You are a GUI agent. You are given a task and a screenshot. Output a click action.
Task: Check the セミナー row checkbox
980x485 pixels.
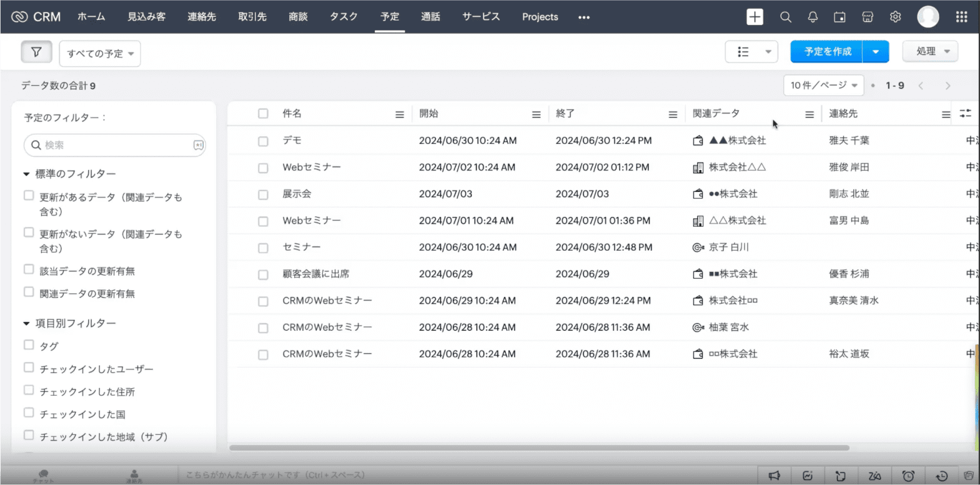(263, 248)
